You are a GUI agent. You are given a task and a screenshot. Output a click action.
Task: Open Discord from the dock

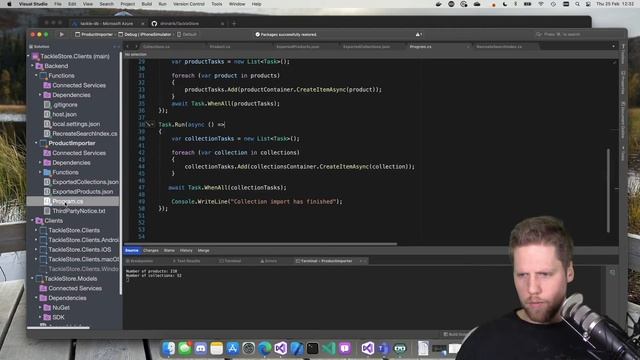[x=200, y=348]
